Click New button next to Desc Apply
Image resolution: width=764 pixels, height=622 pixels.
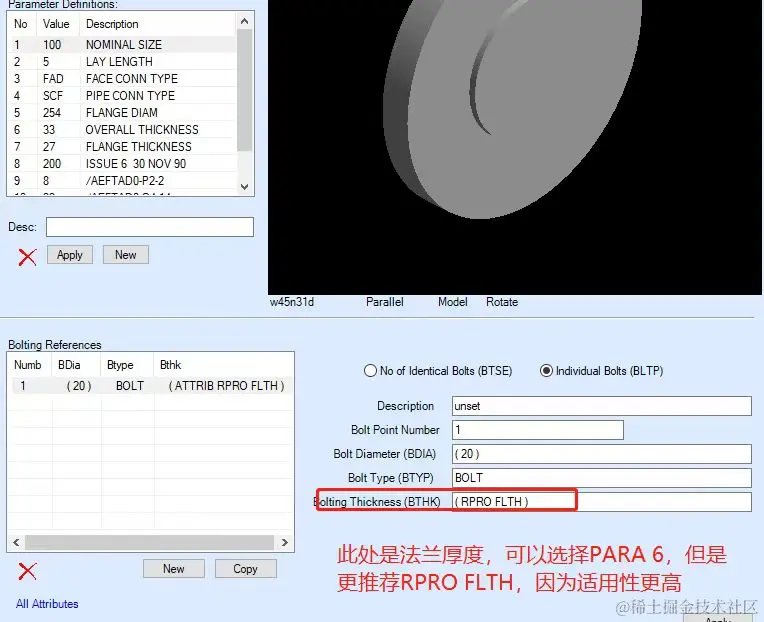pos(126,255)
